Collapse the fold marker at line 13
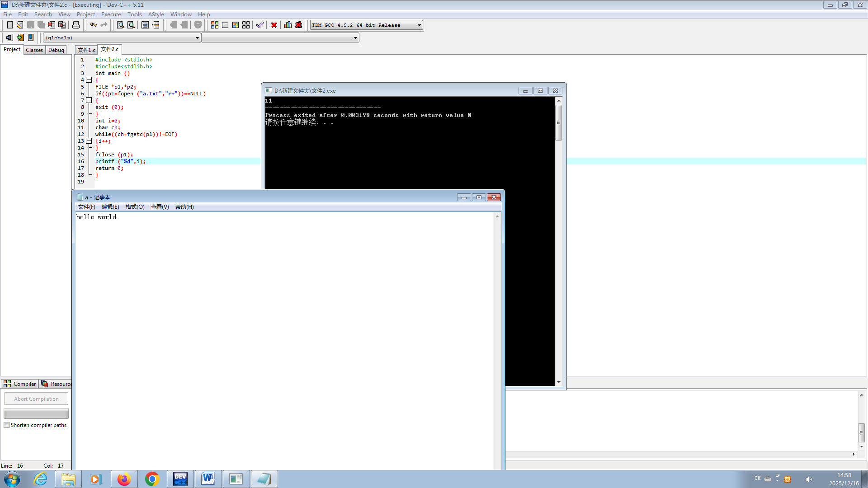 [x=89, y=141]
